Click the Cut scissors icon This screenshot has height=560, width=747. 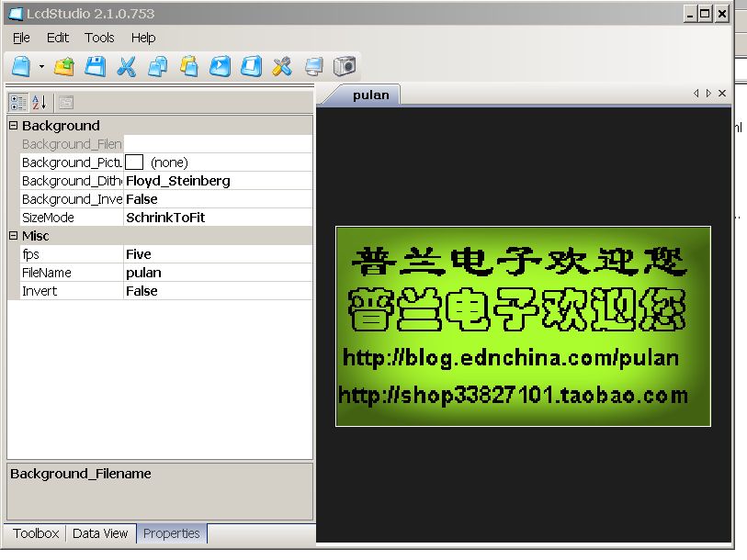click(x=127, y=66)
